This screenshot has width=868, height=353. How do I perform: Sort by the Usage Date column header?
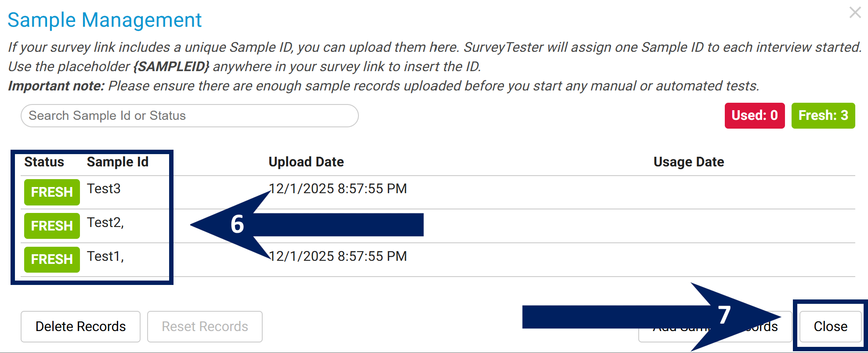click(688, 162)
